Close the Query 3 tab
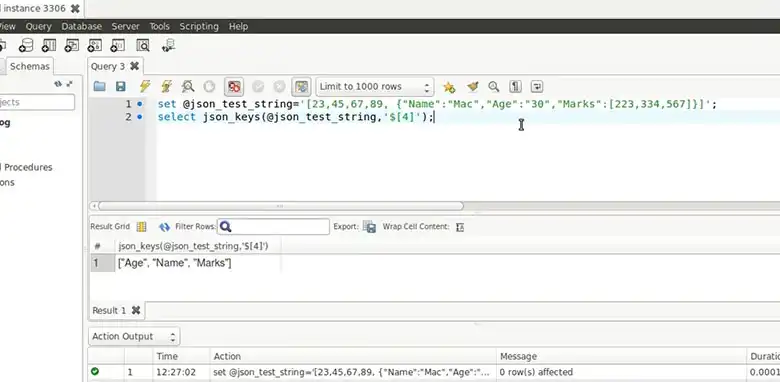This screenshot has height=382, width=780. 134,66
